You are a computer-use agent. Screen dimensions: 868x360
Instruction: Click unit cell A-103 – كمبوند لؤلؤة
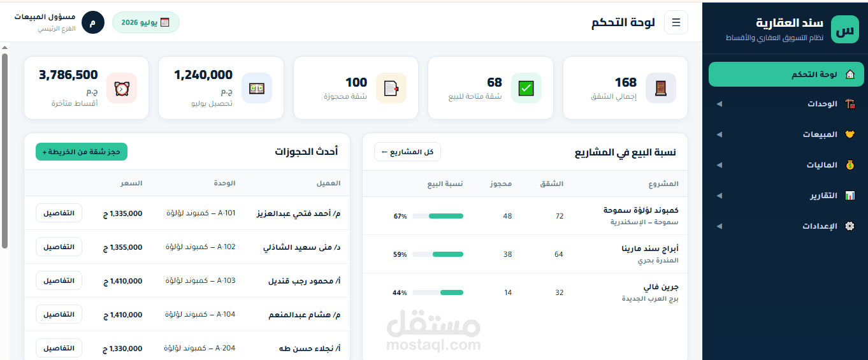coord(201,280)
